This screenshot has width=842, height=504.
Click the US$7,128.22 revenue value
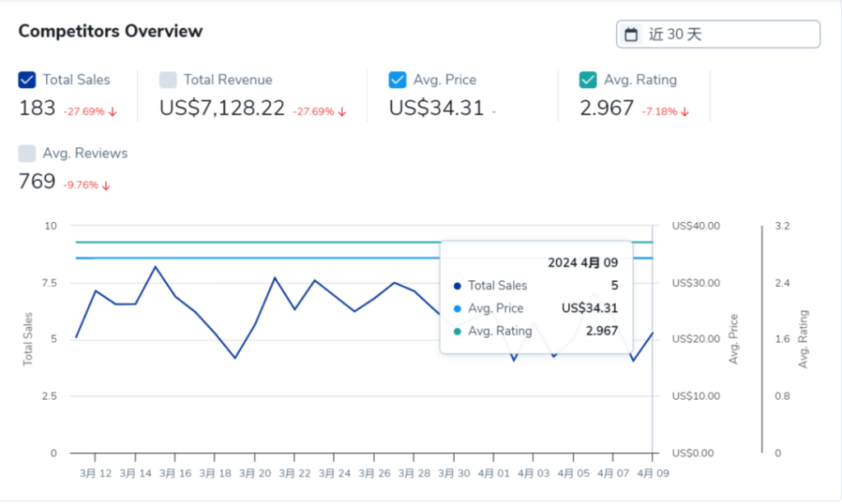click(x=222, y=109)
